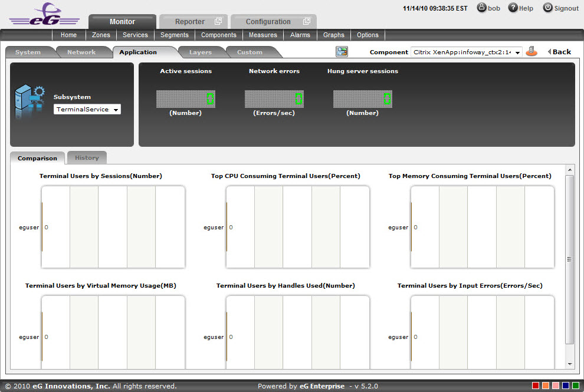Viewport: 584px width, 392px height.
Task: Go to Home in the menu bar
Action: click(x=68, y=35)
